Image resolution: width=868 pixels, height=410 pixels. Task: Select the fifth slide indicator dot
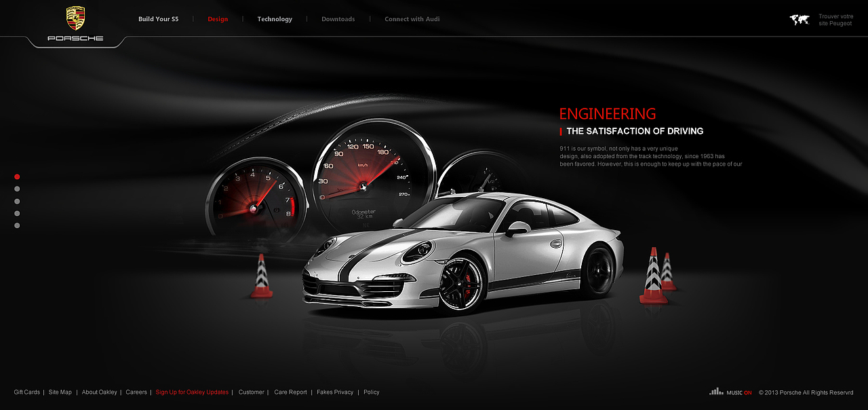coord(17,225)
